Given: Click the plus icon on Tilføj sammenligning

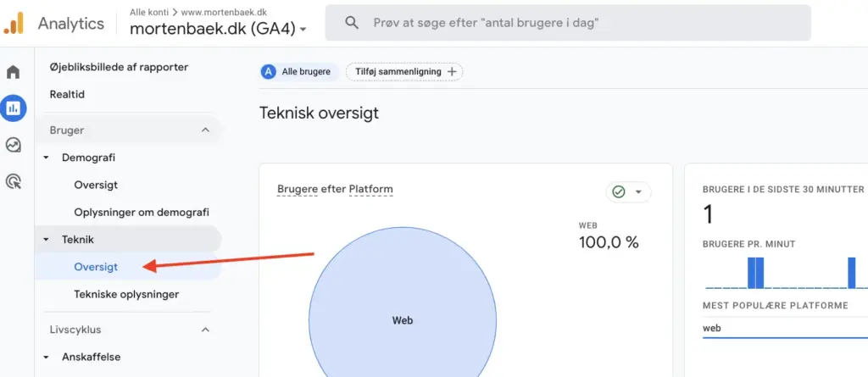Looking at the screenshot, I should click(x=452, y=72).
